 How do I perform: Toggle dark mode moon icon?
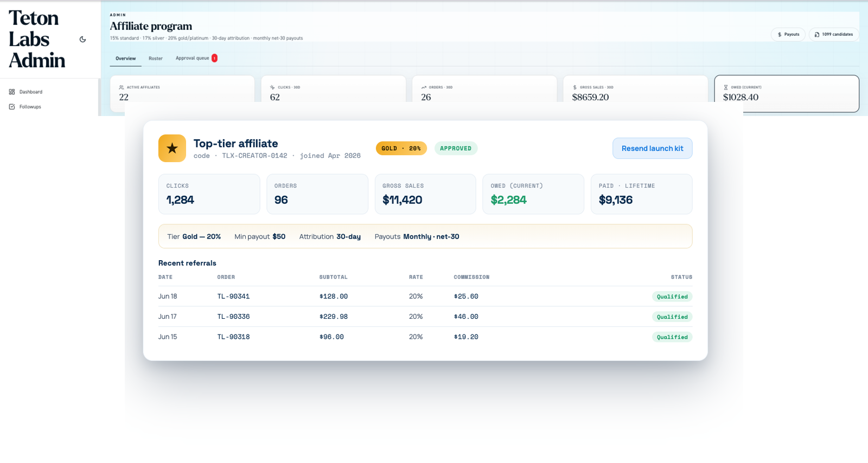pos(82,40)
